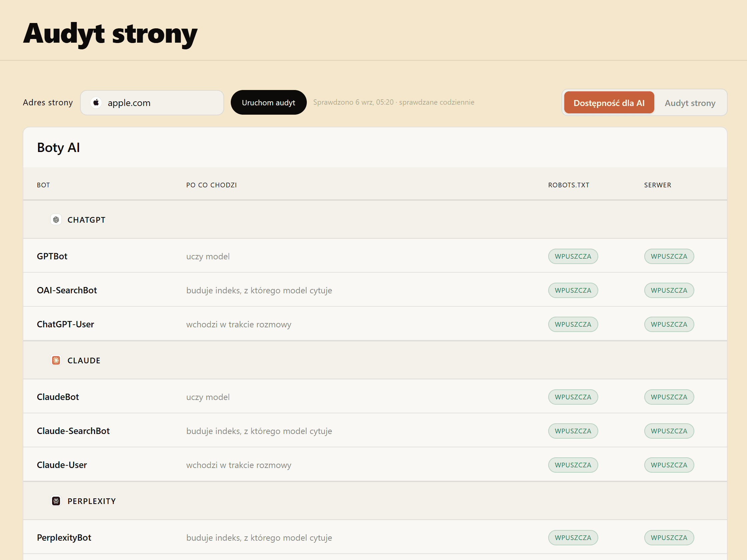747x560 pixels.
Task: Switch to Dostępność dla AI tab
Action: [609, 103]
